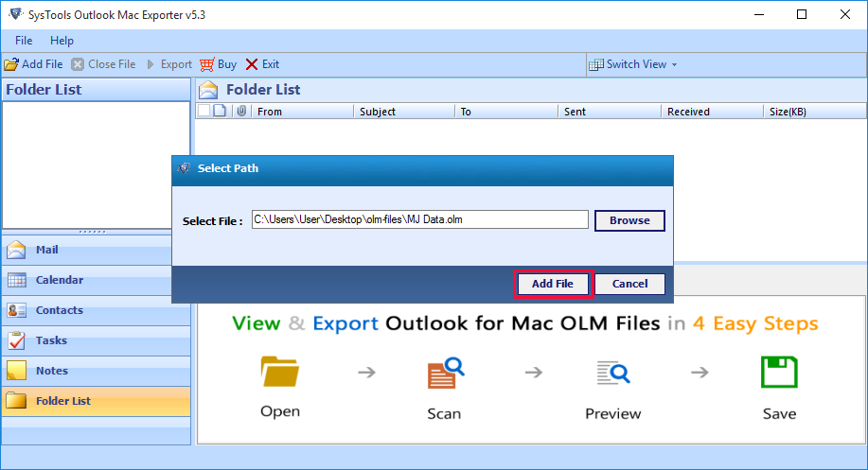
Task: Click the Exit toolbar label
Action: point(270,64)
